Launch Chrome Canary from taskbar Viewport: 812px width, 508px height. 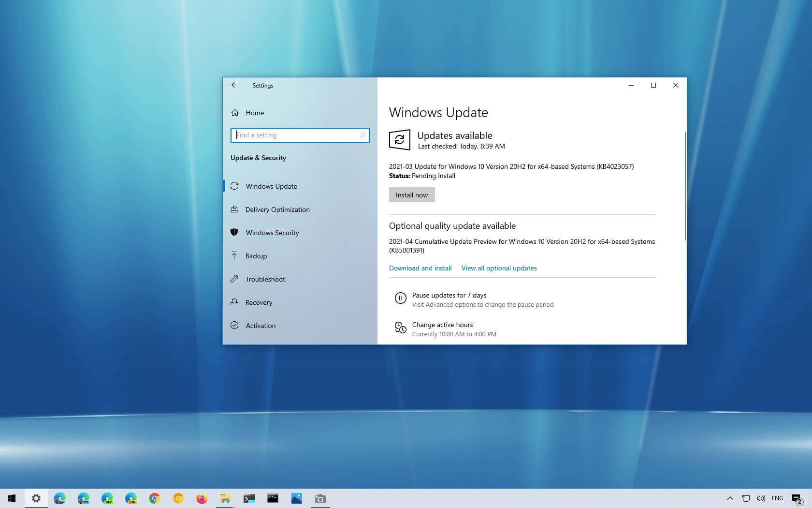tap(178, 498)
